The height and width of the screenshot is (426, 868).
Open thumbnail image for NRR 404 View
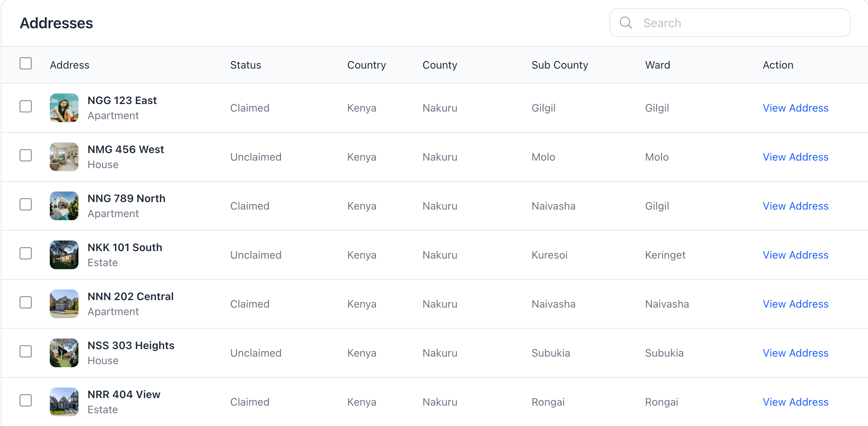(64, 402)
